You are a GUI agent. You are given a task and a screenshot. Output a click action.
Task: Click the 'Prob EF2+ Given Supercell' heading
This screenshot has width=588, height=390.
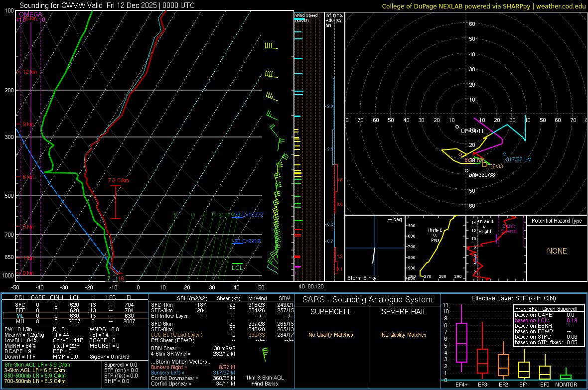coord(546,309)
